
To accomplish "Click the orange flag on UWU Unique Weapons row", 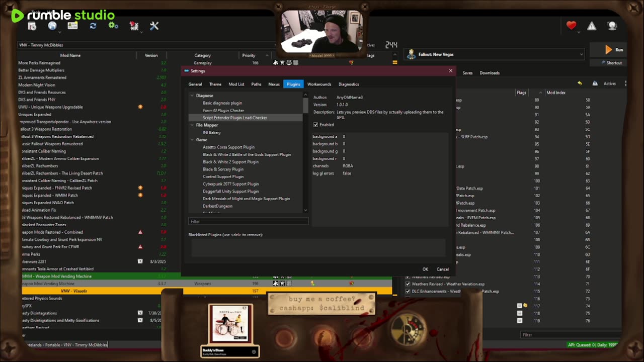I will pos(140,107).
